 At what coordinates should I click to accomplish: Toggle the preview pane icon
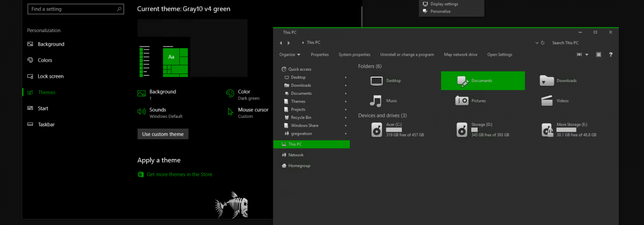pyautogui.click(x=599, y=55)
